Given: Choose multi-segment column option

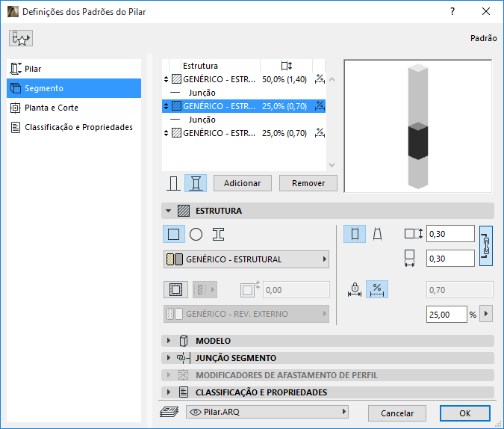Looking at the screenshot, I should click(x=196, y=183).
